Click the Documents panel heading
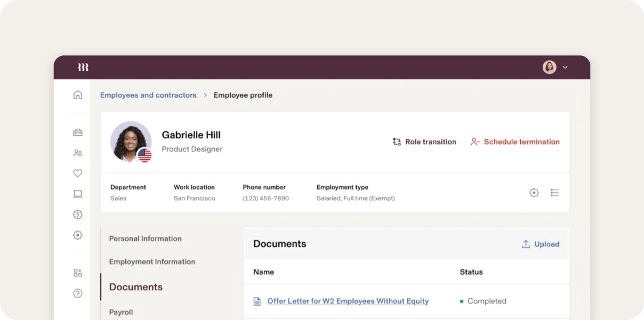 (x=280, y=244)
